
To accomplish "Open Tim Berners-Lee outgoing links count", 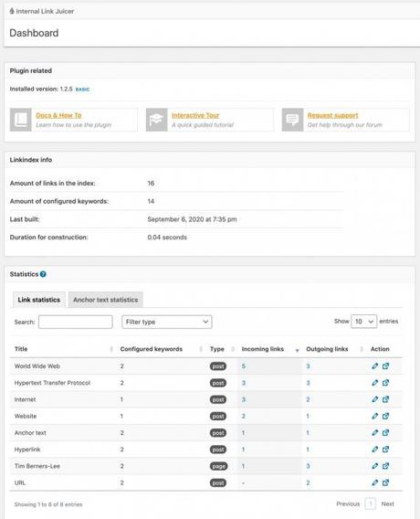I will (x=308, y=466).
